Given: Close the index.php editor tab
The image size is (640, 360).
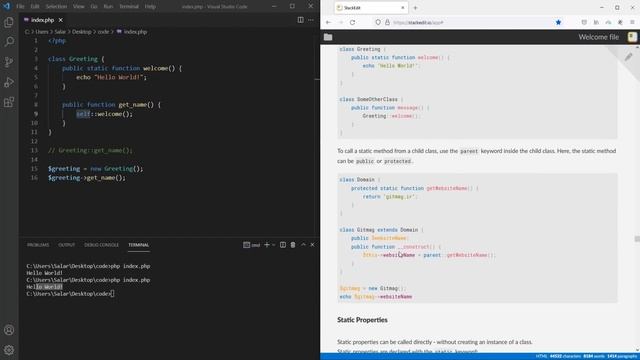Looking at the screenshot, I should point(61,20).
